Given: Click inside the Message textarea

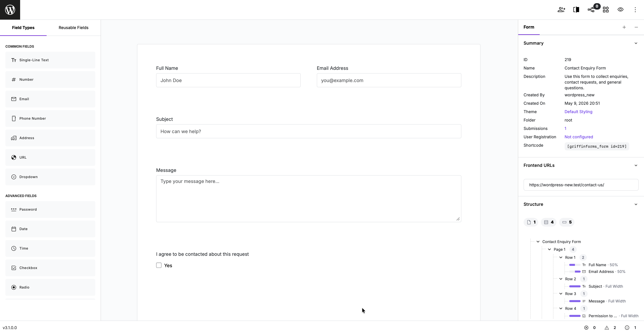Looking at the screenshot, I should click(x=309, y=199).
